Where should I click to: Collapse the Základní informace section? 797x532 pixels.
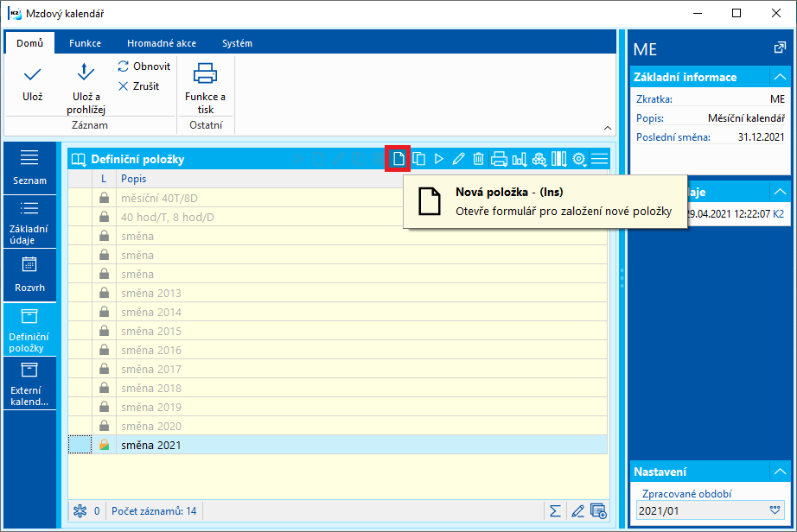pyautogui.click(x=780, y=77)
